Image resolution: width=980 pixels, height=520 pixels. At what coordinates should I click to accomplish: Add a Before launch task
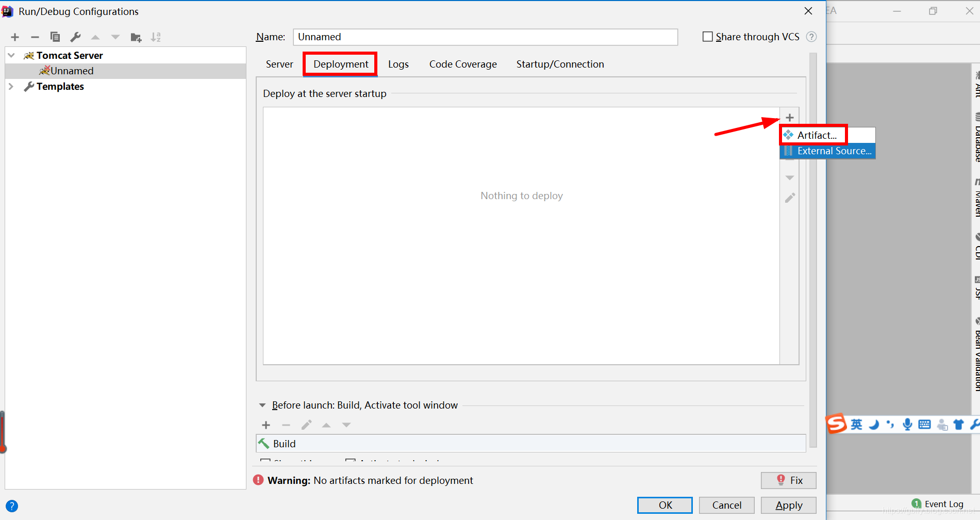click(266, 425)
